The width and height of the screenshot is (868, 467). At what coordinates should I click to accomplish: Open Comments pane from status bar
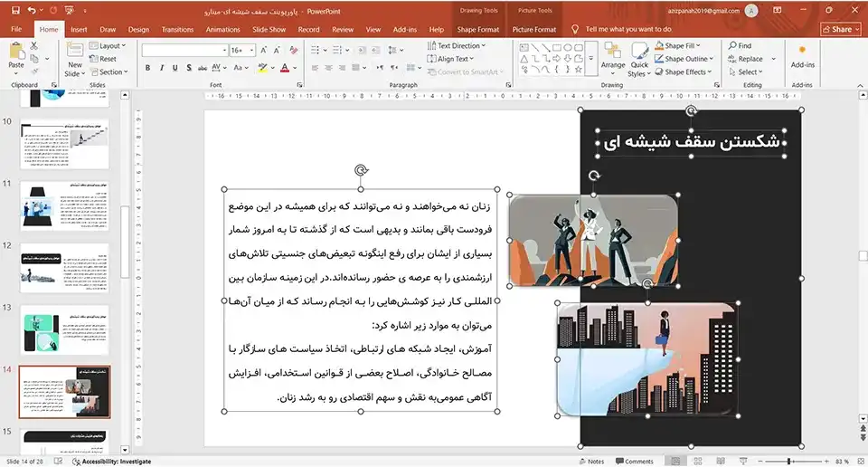pyautogui.click(x=635, y=461)
